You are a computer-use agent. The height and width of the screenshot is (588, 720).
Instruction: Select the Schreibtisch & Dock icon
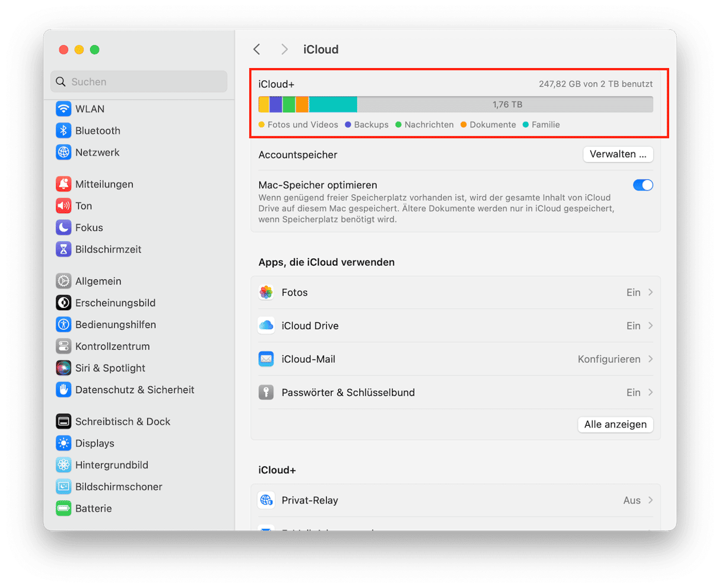[63, 422]
